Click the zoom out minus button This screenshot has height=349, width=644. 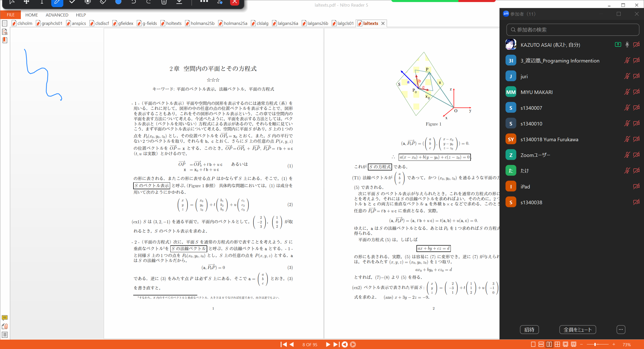(581, 344)
